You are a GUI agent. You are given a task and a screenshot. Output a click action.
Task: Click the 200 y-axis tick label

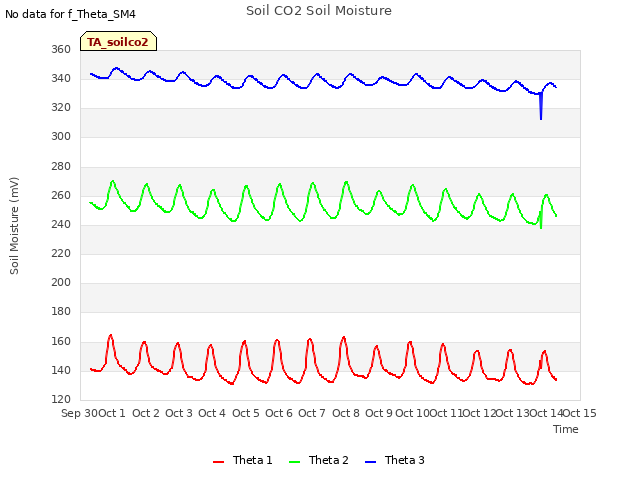tap(61, 282)
